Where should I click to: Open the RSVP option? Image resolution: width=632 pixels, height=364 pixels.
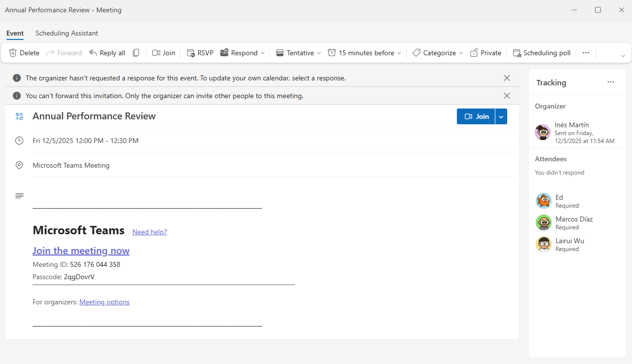point(200,53)
